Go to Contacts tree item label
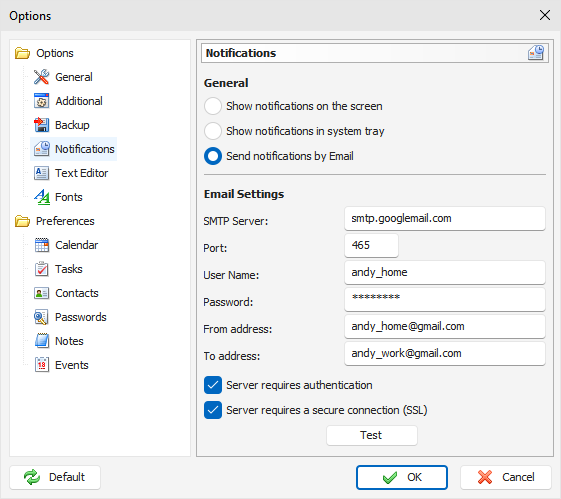 tap(77, 293)
